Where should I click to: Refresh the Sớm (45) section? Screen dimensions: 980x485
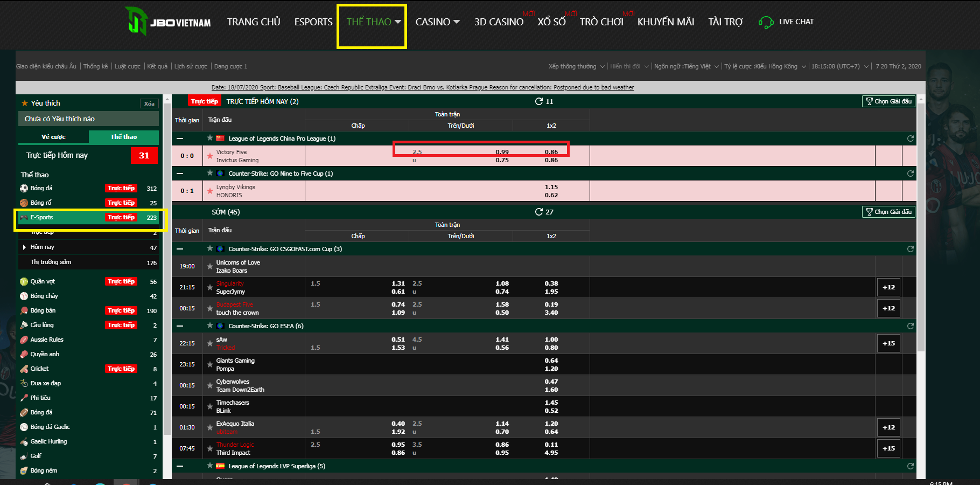click(538, 212)
